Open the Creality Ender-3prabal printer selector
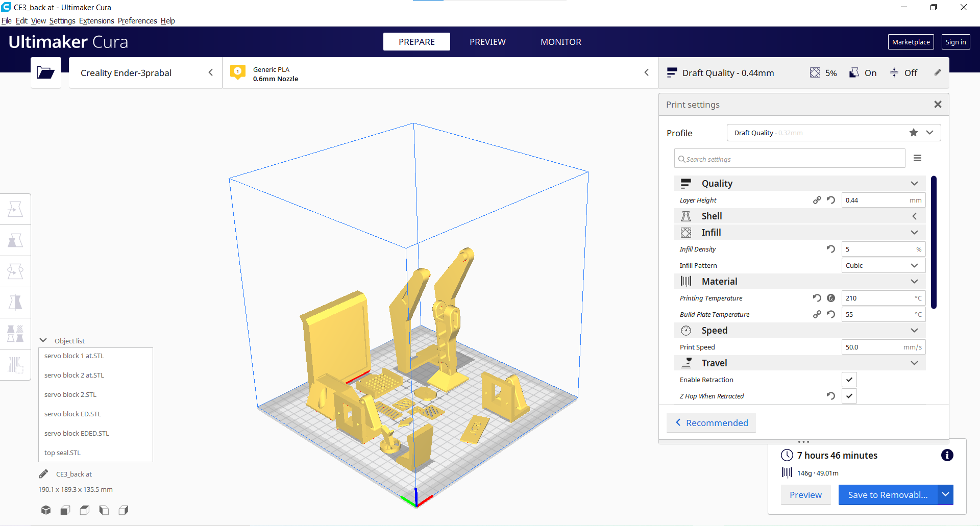980x526 pixels. point(145,73)
